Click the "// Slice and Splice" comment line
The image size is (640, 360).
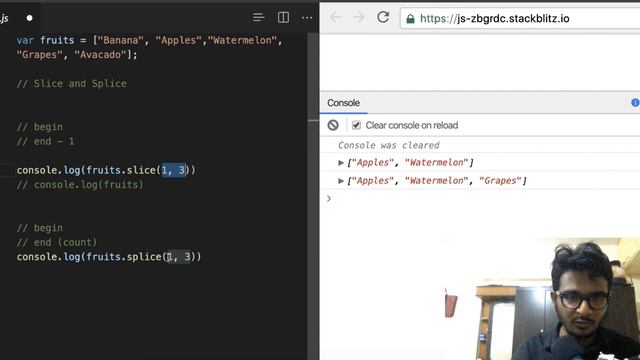[x=72, y=84]
